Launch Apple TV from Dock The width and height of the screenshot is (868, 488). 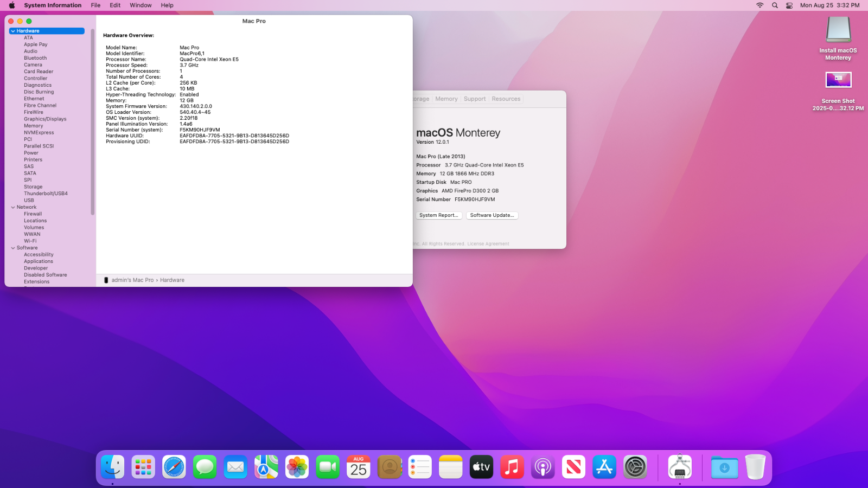point(481,467)
